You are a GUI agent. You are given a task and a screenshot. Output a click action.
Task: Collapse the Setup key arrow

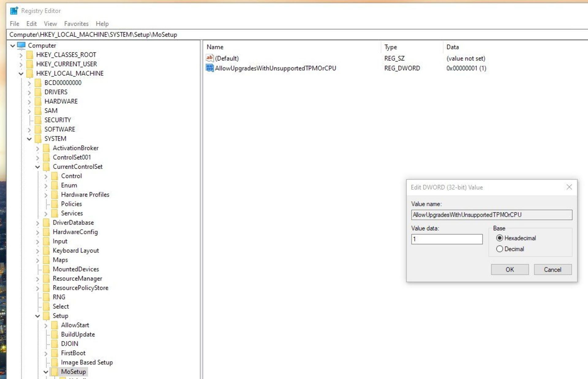38,316
